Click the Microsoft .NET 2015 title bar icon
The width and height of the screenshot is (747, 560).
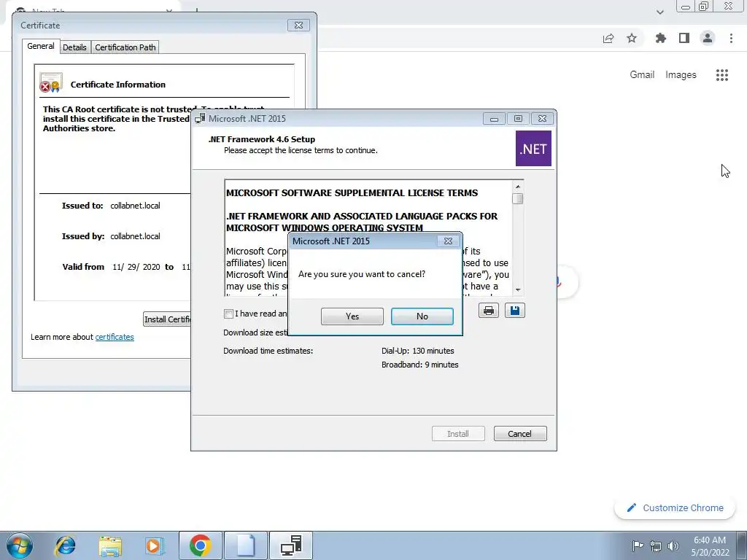200,119
